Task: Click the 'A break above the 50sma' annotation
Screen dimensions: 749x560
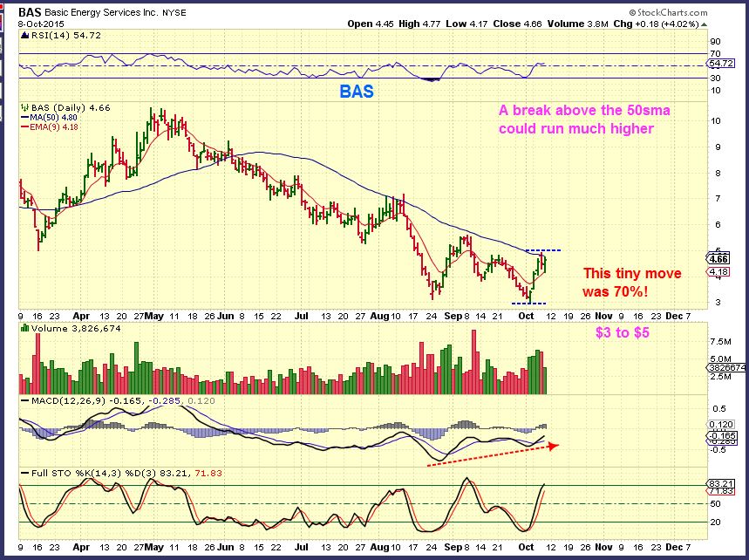Action: tap(584, 111)
